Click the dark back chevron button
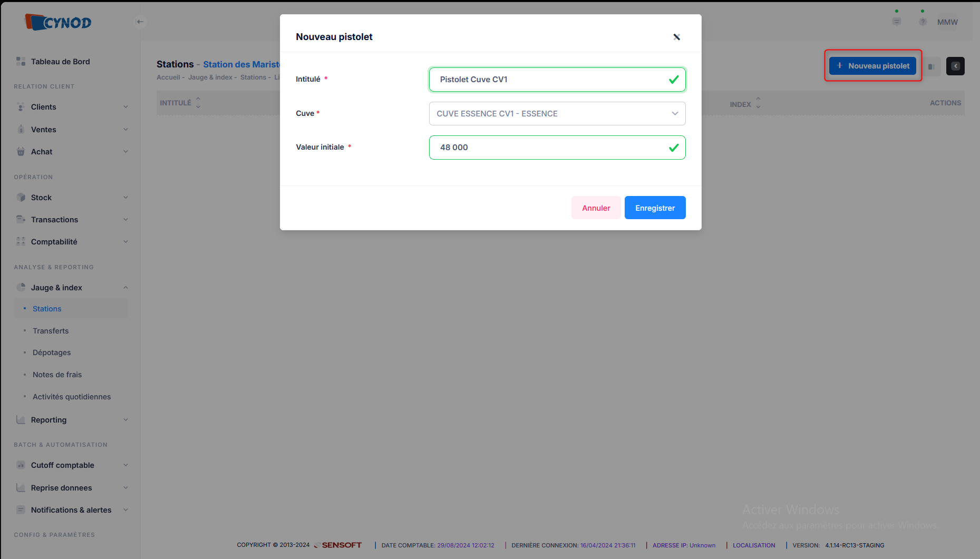This screenshot has height=559, width=980. coord(955,66)
